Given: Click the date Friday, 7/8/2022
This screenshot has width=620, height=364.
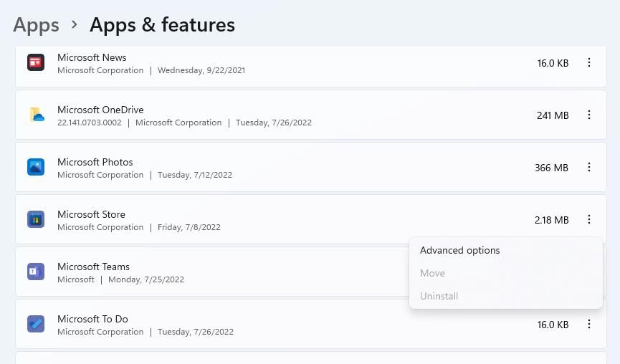Looking at the screenshot, I should [189, 227].
